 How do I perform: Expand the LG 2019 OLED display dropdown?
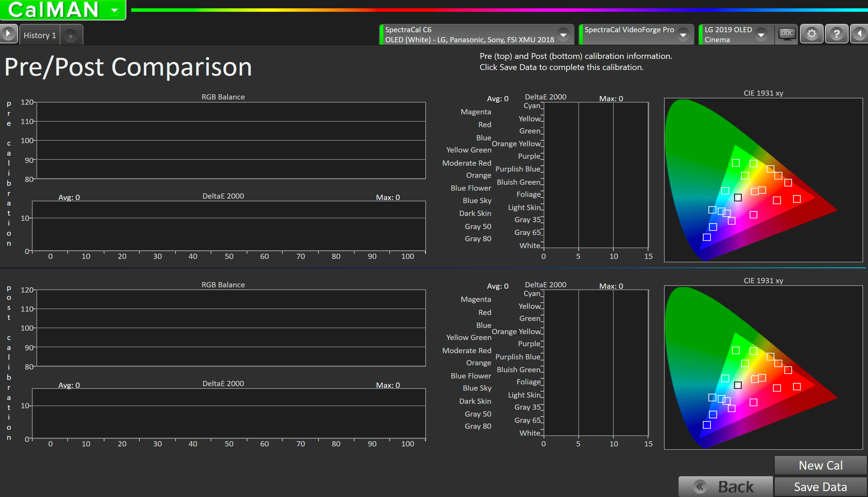coord(761,35)
